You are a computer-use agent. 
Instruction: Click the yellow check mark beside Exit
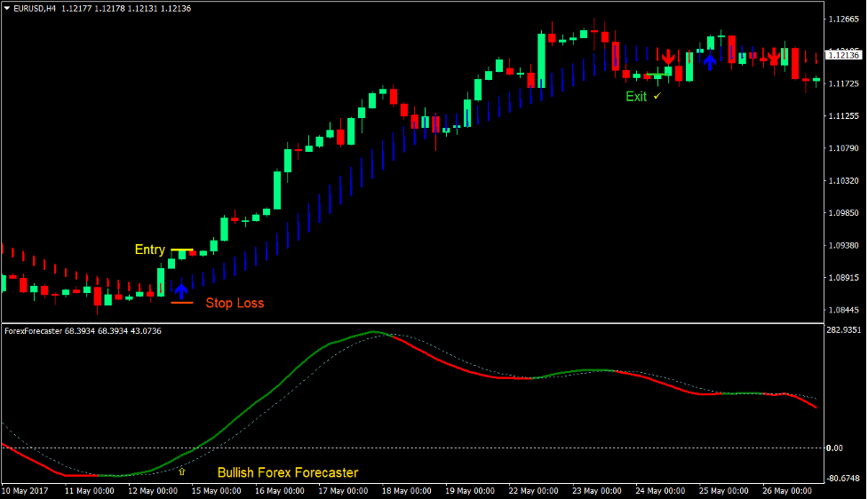pyautogui.click(x=657, y=96)
